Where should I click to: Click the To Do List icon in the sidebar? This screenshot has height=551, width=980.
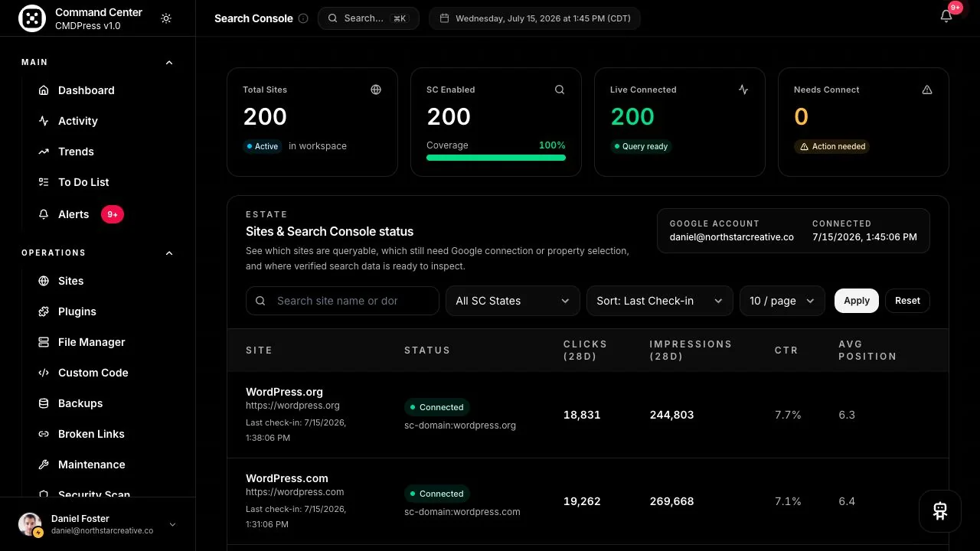[x=44, y=182]
